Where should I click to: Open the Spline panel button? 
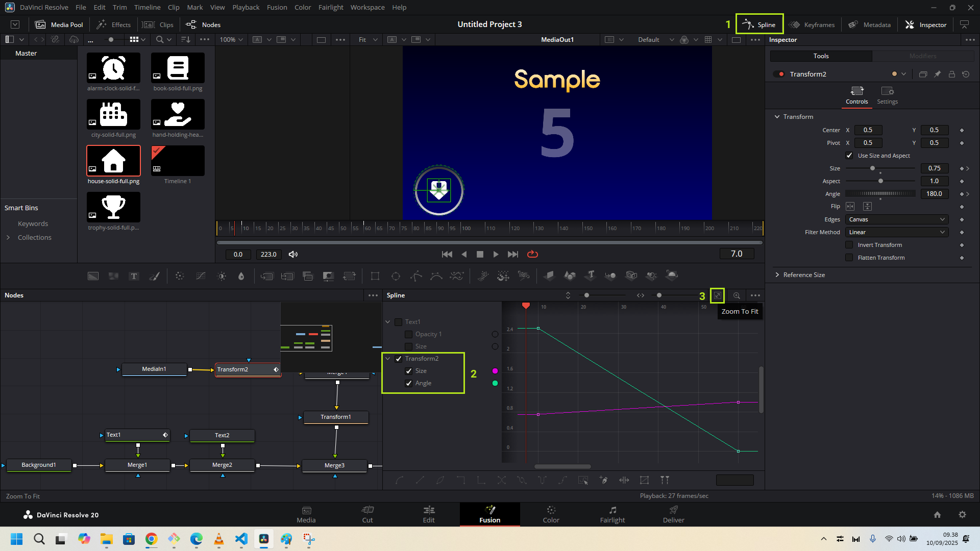tap(759, 24)
